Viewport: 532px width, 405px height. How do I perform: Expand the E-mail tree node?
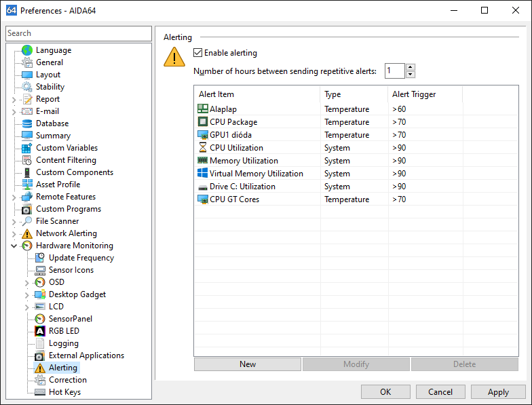point(14,112)
